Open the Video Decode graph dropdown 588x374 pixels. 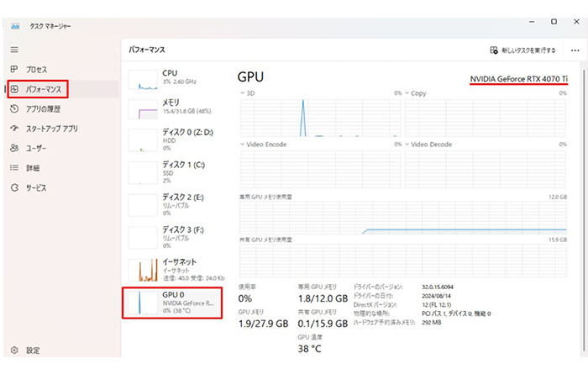pyautogui.click(x=409, y=144)
